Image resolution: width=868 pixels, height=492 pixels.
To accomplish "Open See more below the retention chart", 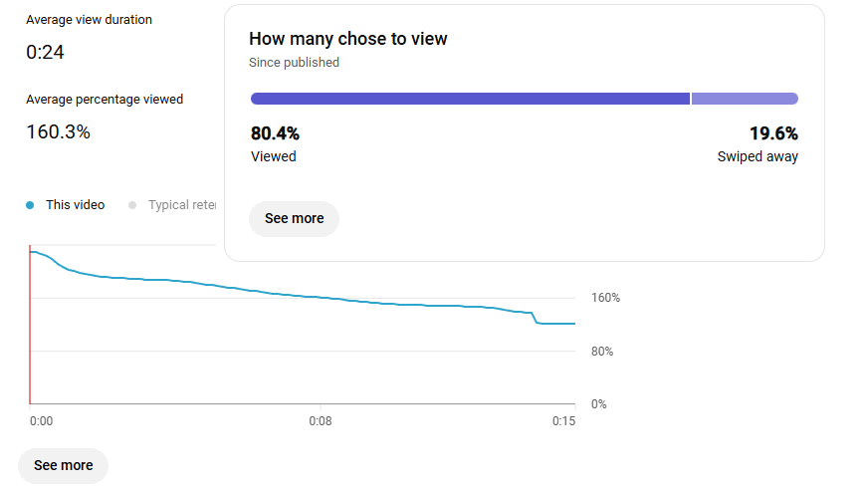I will click(x=63, y=465).
